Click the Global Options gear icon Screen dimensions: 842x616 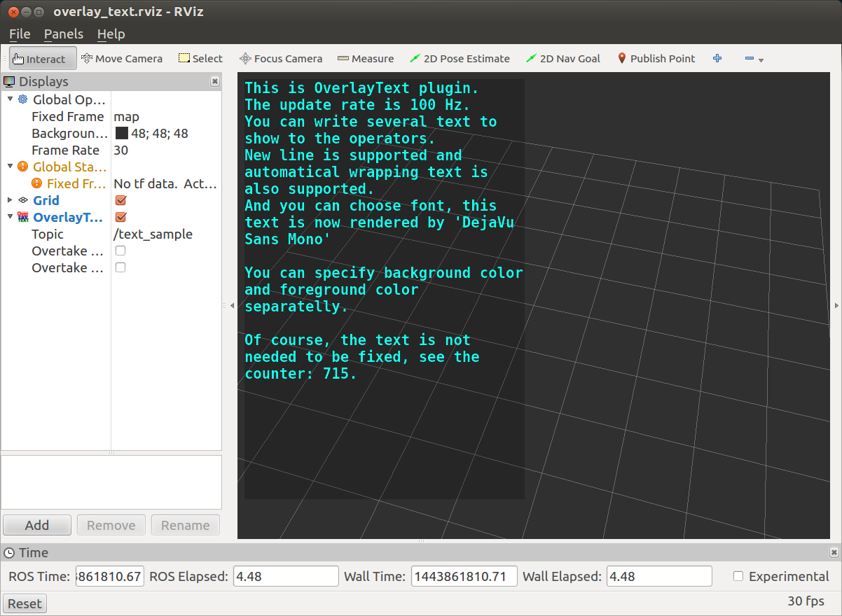pos(23,99)
